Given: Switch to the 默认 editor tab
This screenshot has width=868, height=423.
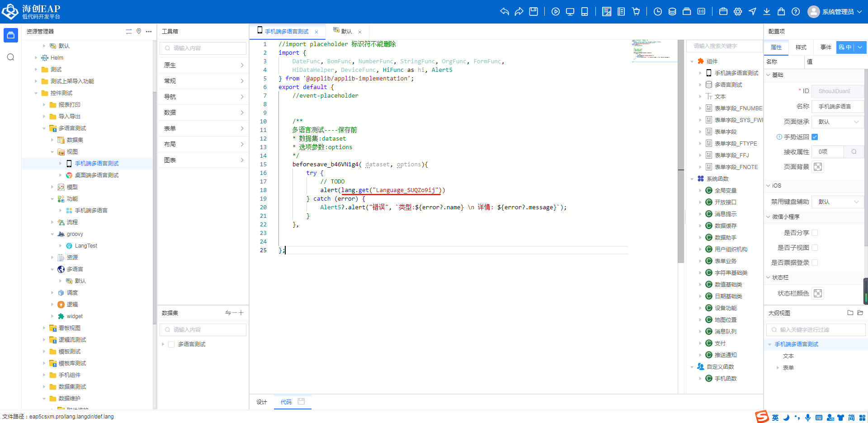Looking at the screenshot, I should (x=346, y=31).
